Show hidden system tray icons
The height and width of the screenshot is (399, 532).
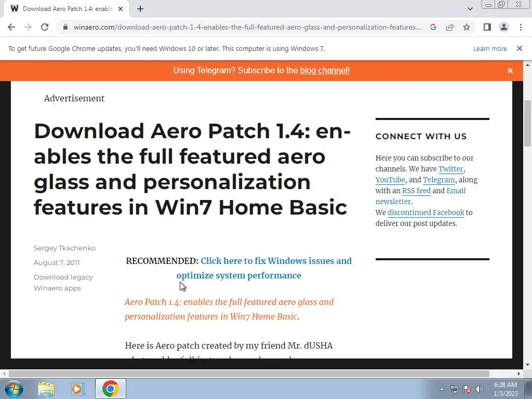(442, 389)
